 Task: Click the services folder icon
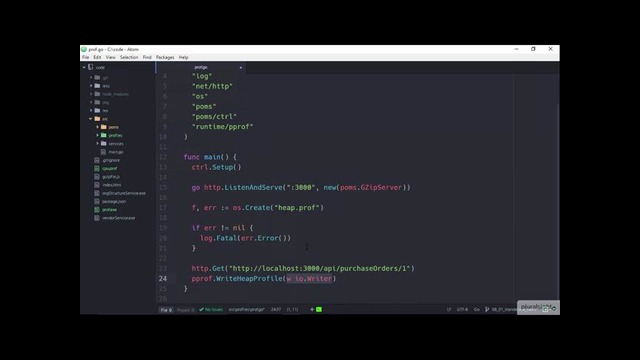point(104,143)
